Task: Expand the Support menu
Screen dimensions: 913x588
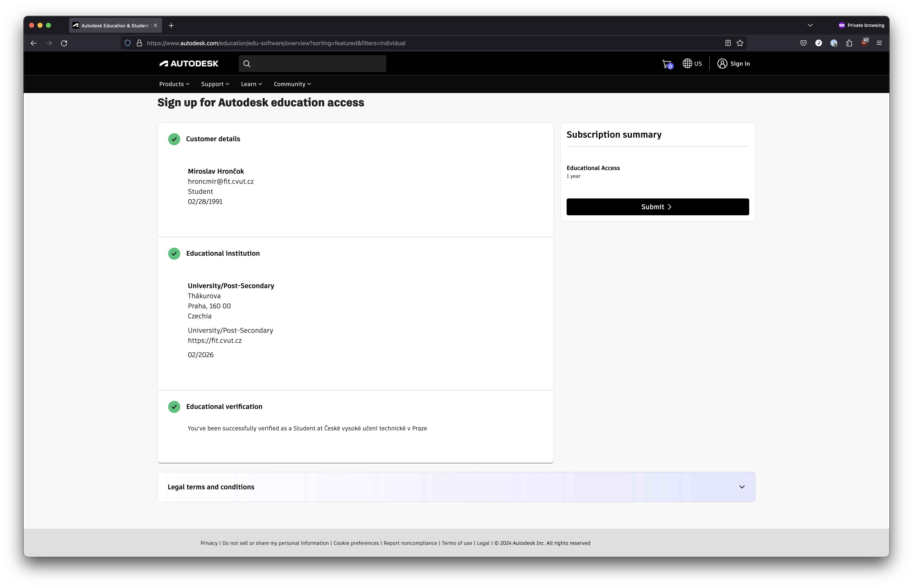Action: [x=215, y=84]
